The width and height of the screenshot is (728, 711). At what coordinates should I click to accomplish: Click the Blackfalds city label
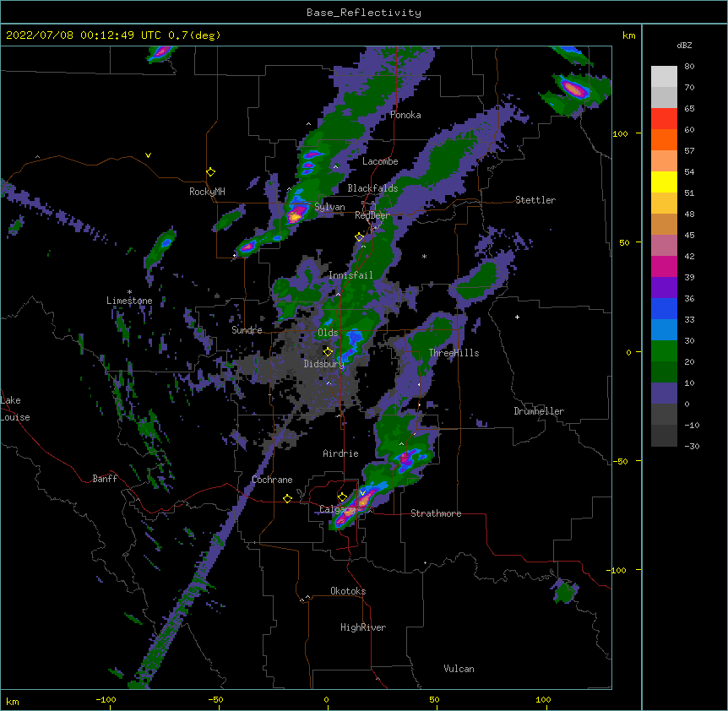coord(372,188)
